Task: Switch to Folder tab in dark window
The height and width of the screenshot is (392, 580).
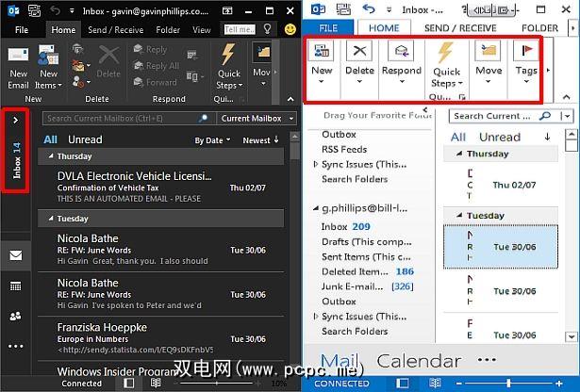Action: [168, 29]
